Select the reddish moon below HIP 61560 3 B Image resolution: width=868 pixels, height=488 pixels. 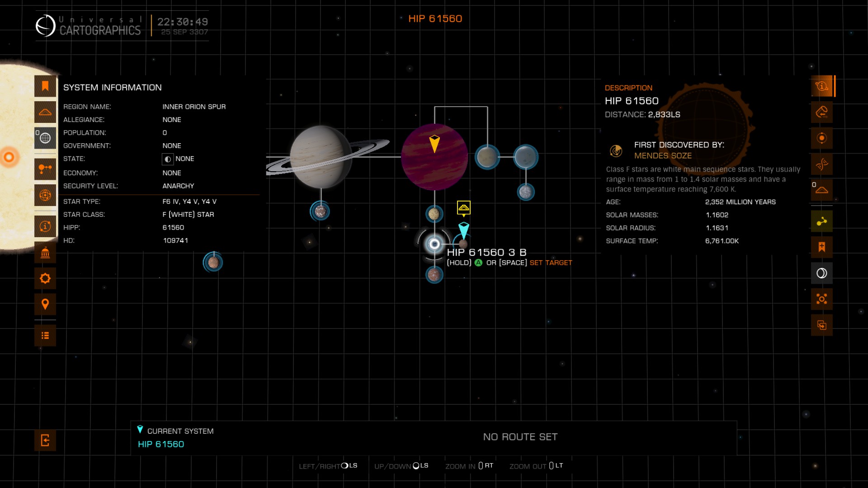pos(434,274)
